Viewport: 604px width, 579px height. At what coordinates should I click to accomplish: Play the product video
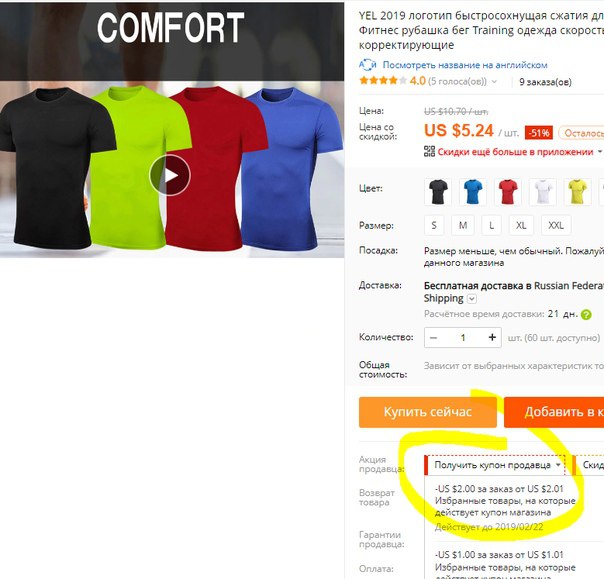click(x=170, y=175)
